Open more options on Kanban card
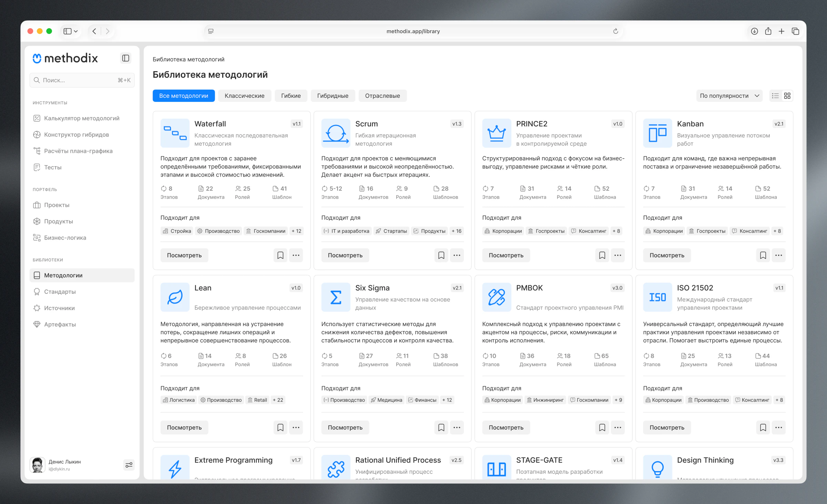Image resolution: width=827 pixels, height=504 pixels. click(x=779, y=255)
